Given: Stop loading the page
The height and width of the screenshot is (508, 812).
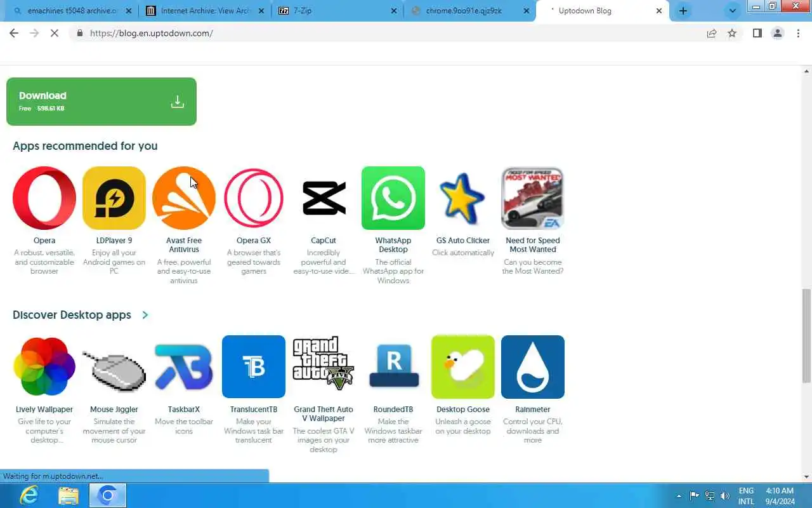Looking at the screenshot, I should 55,33.
